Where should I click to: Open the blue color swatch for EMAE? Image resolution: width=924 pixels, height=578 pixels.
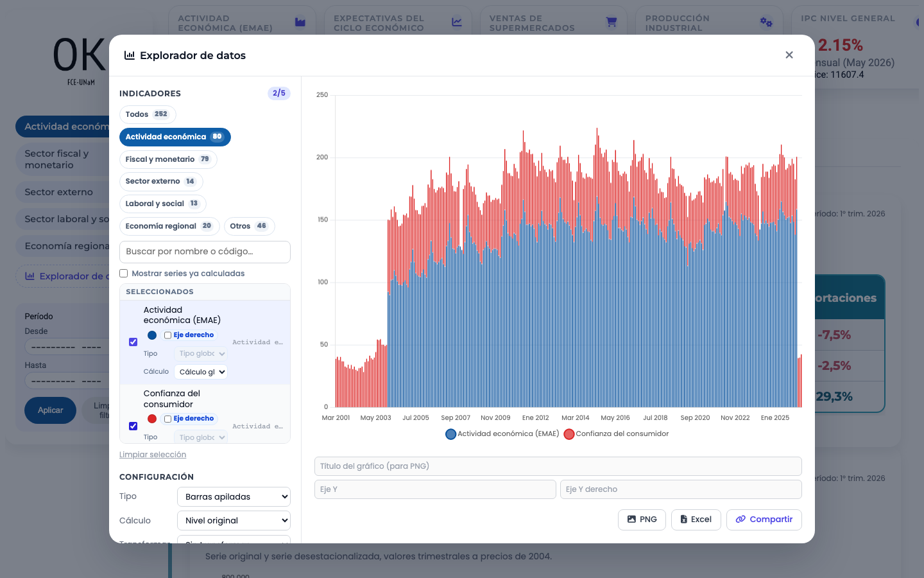click(x=152, y=335)
